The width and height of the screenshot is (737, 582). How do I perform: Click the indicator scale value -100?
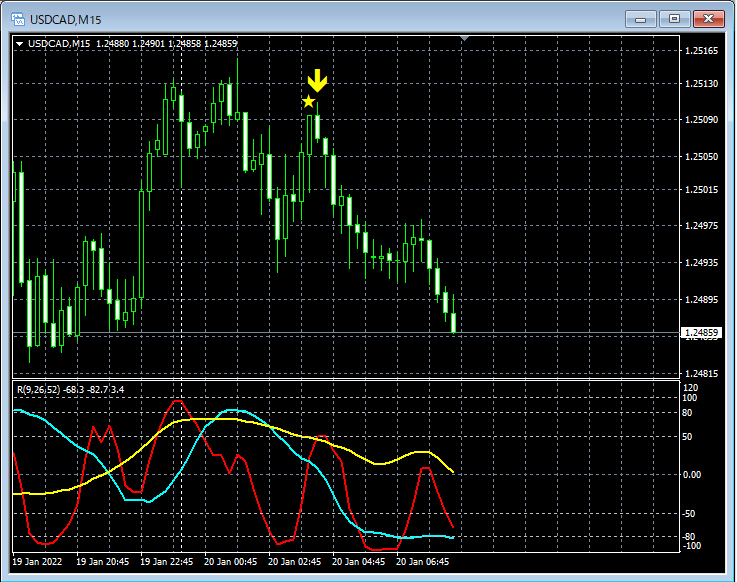point(691,546)
